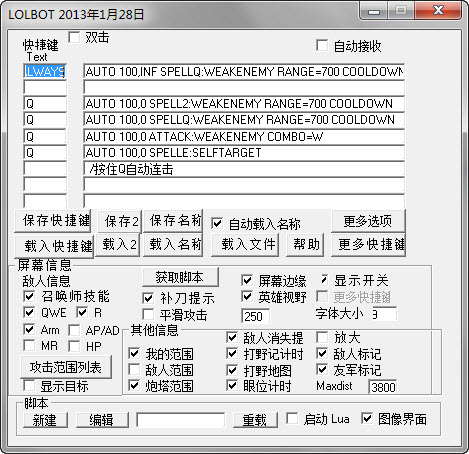469x454 pixels.
Task: Click 保存名称 button
Action: (173, 221)
